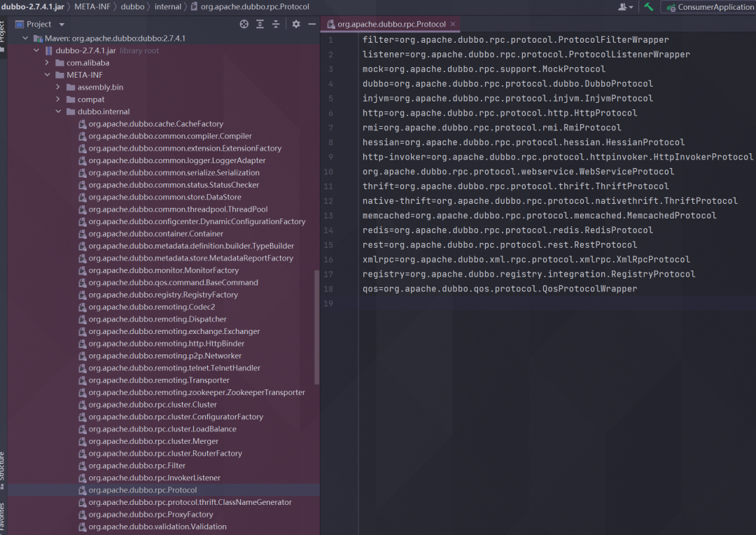The height and width of the screenshot is (535, 756).
Task: Select the ThreadPool file
Action: point(173,209)
